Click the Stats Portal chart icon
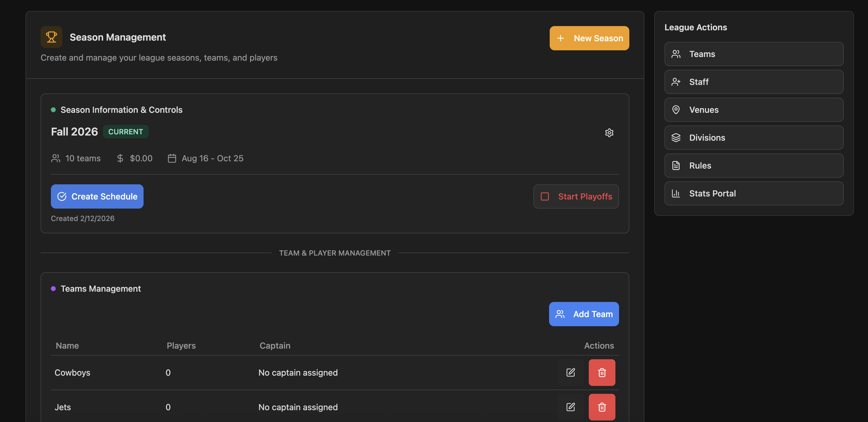 [x=676, y=193]
